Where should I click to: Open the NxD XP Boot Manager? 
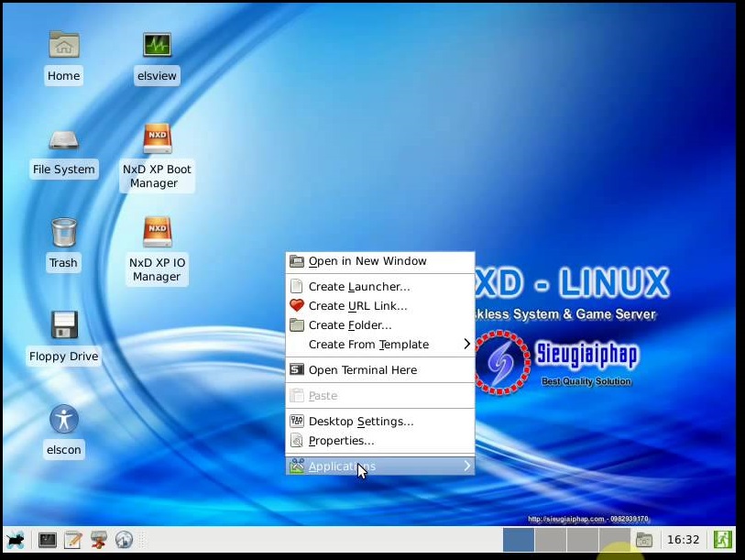click(156, 138)
